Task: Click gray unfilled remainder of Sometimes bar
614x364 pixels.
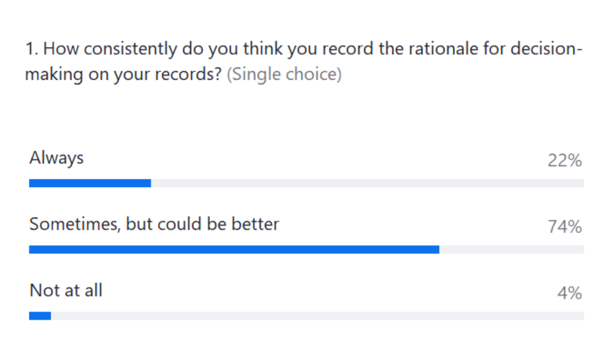Action: pos(511,249)
